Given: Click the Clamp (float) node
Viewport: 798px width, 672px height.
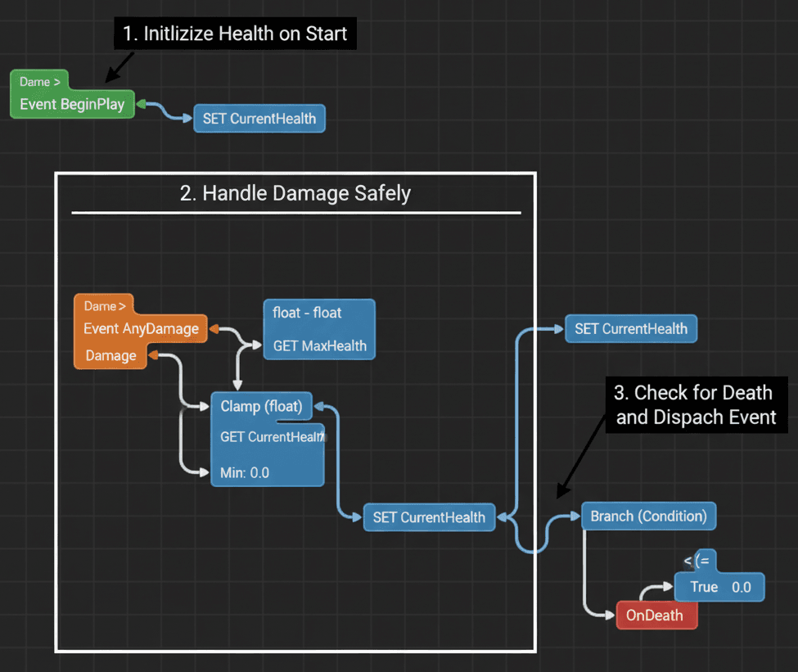Looking at the screenshot, I should pyautogui.click(x=261, y=406).
